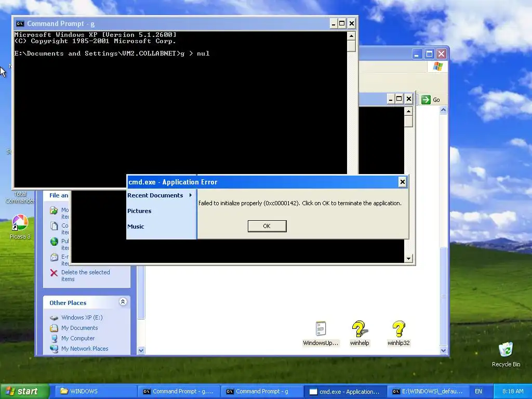Click the red X delete icon
The width and height of the screenshot is (532, 399).
point(54,273)
